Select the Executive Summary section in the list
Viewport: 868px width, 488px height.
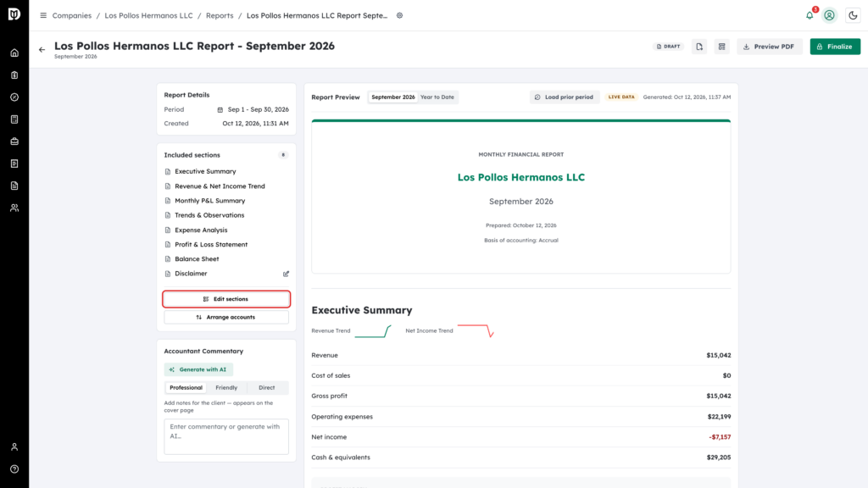205,171
